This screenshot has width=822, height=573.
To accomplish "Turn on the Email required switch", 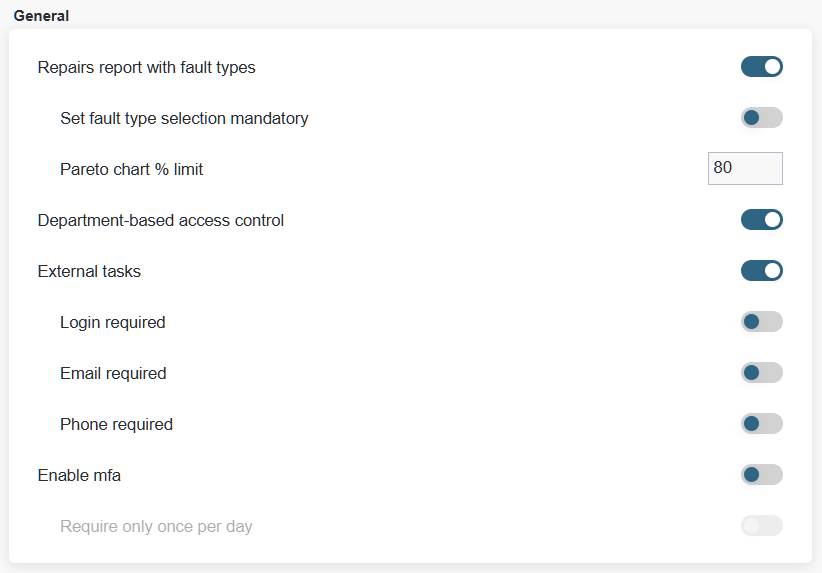I will (x=761, y=373).
